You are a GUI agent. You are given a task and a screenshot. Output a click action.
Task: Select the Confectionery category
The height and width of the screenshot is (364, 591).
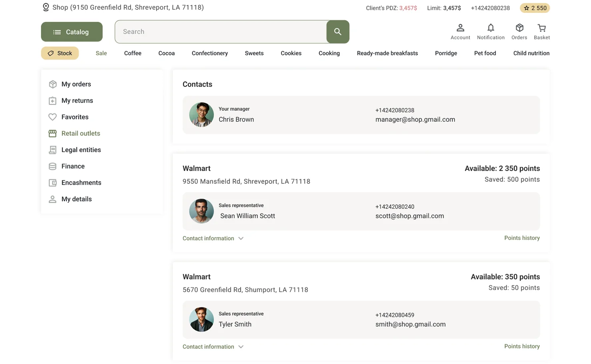pos(210,53)
